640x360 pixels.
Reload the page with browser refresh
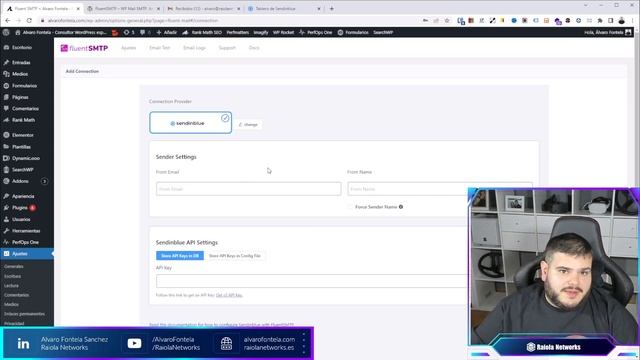point(29,20)
